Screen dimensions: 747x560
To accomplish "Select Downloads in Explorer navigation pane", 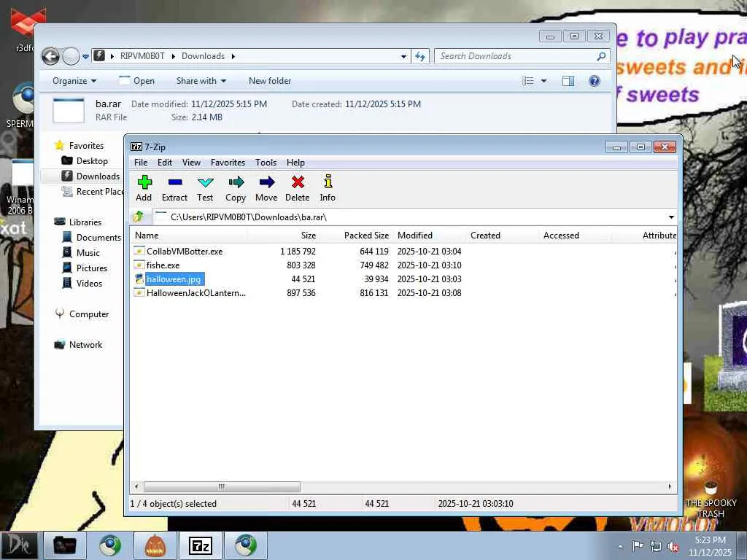I will pos(98,176).
